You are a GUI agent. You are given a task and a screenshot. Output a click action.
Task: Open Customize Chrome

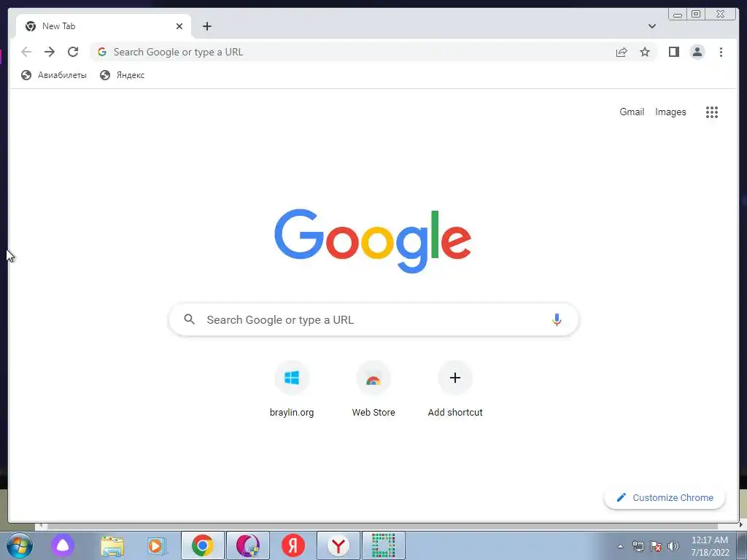point(665,497)
